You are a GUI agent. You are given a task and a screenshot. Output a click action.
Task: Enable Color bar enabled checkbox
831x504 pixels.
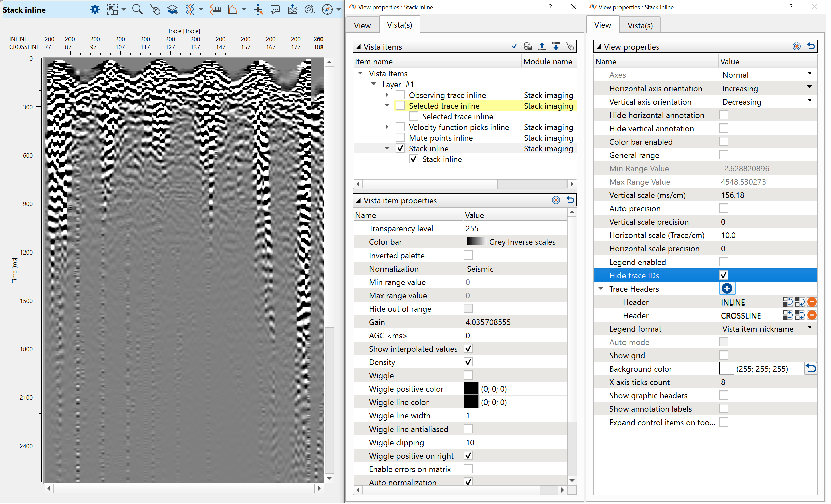click(723, 142)
